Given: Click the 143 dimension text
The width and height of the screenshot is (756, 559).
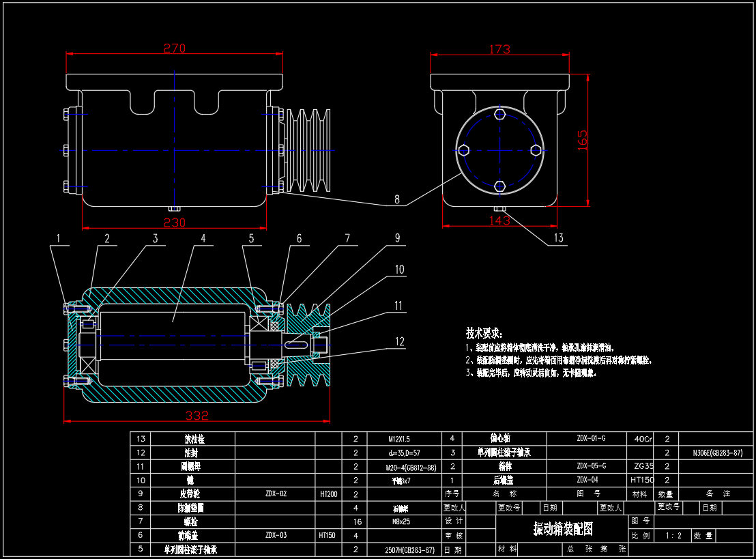Looking at the screenshot, I should [x=500, y=220].
